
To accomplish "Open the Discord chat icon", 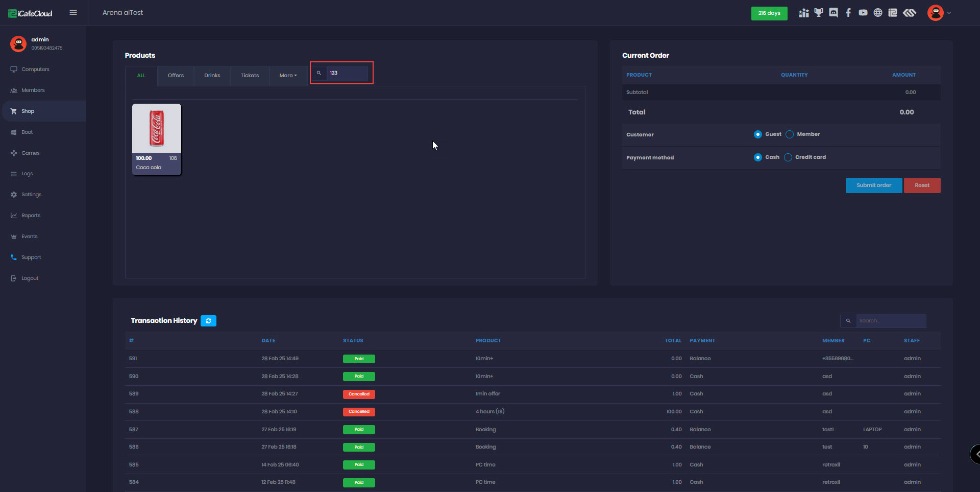I will pos(834,13).
